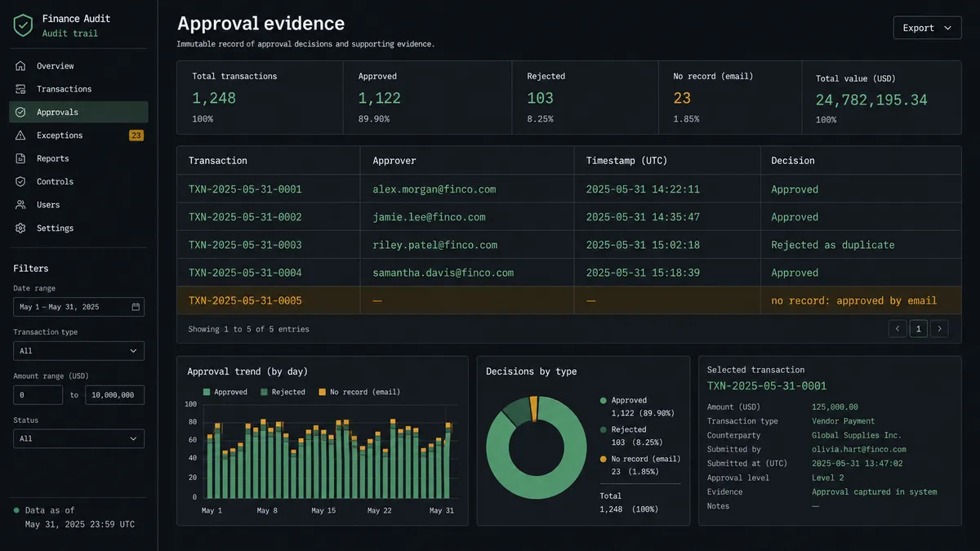Click the Transactions list icon
Viewport: 980px width, 551px height.
[20, 89]
